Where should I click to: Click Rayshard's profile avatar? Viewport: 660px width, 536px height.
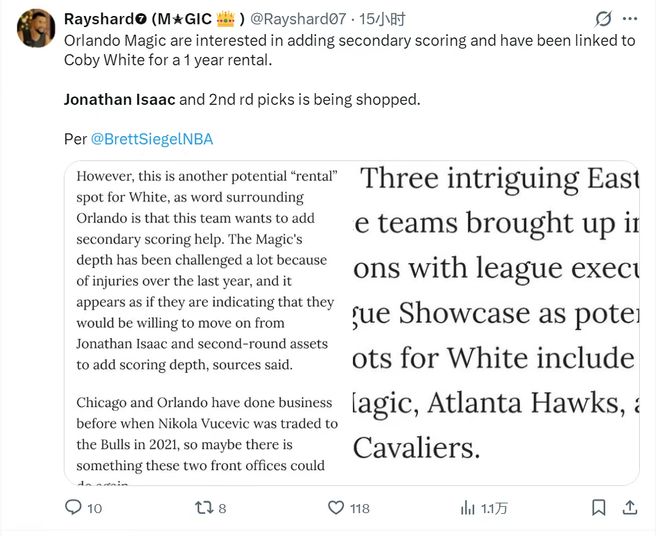point(36,28)
